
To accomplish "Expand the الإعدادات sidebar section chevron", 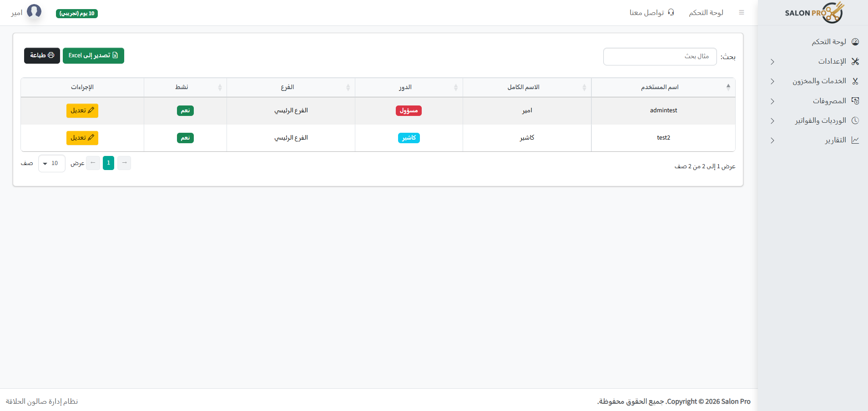I will pyautogui.click(x=772, y=61).
